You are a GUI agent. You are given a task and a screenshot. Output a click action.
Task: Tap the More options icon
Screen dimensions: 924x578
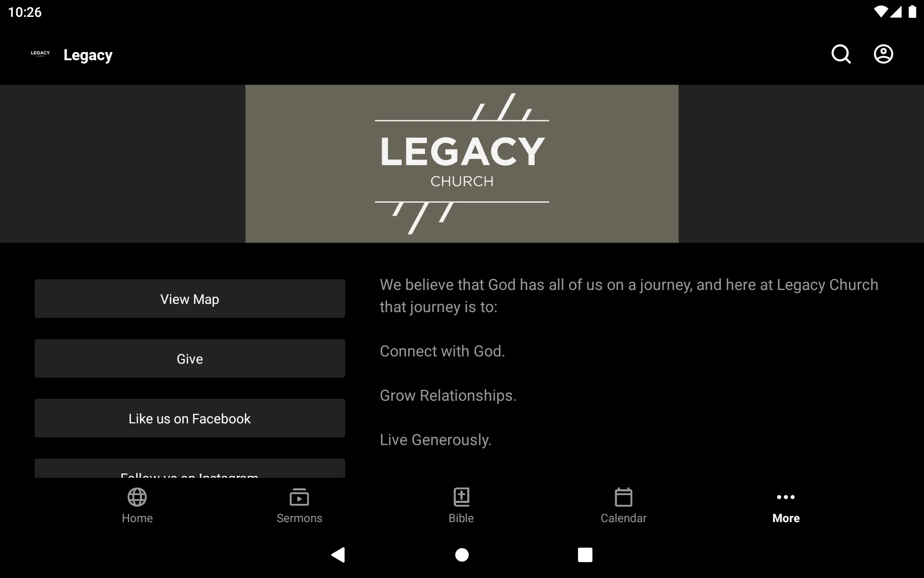pyautogui.click(x=785, y=497)
